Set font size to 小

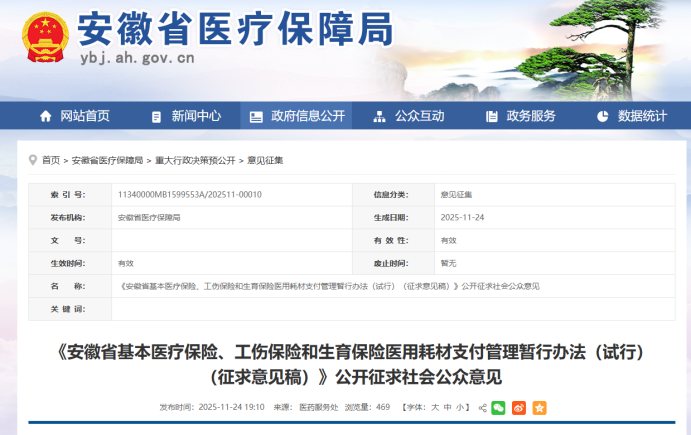point(460,407)
